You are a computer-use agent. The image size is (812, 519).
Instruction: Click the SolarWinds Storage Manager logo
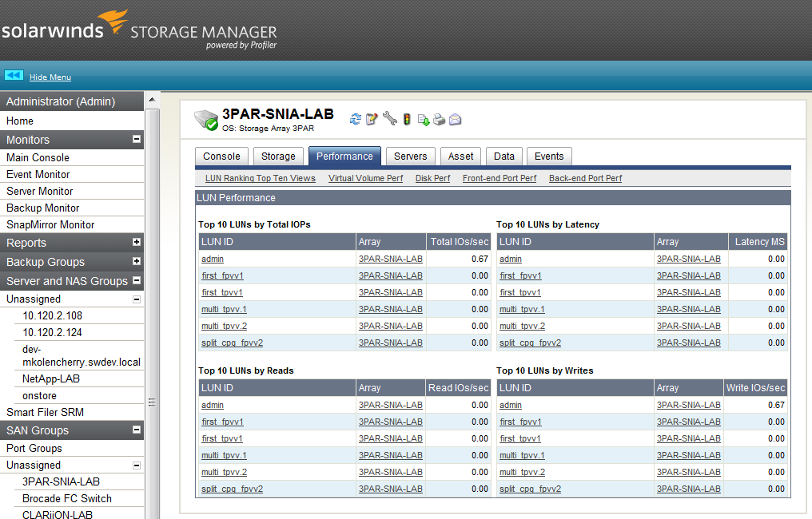(x=139, y=30)
